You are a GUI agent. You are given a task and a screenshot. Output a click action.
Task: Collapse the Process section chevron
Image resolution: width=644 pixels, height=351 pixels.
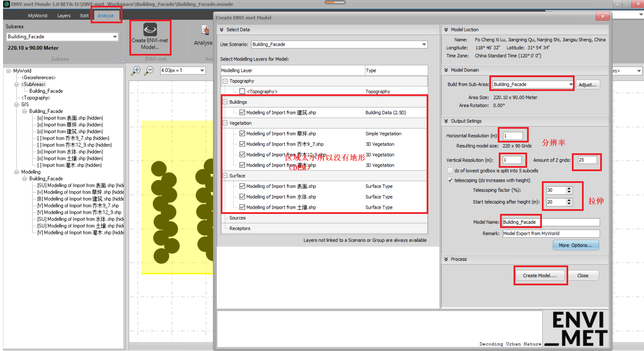point(446,259)
